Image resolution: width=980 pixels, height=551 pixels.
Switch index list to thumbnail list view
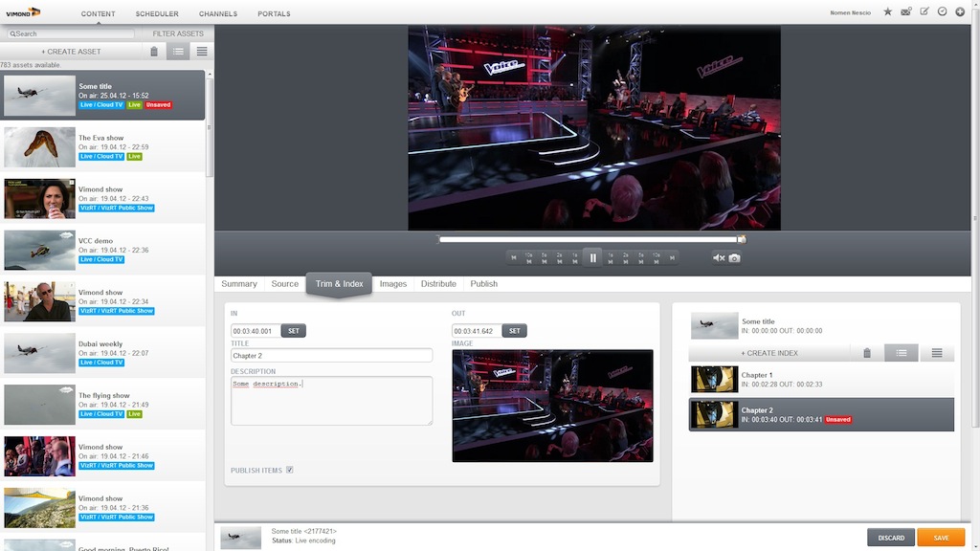pyautogui.click(x=902, y=353)
